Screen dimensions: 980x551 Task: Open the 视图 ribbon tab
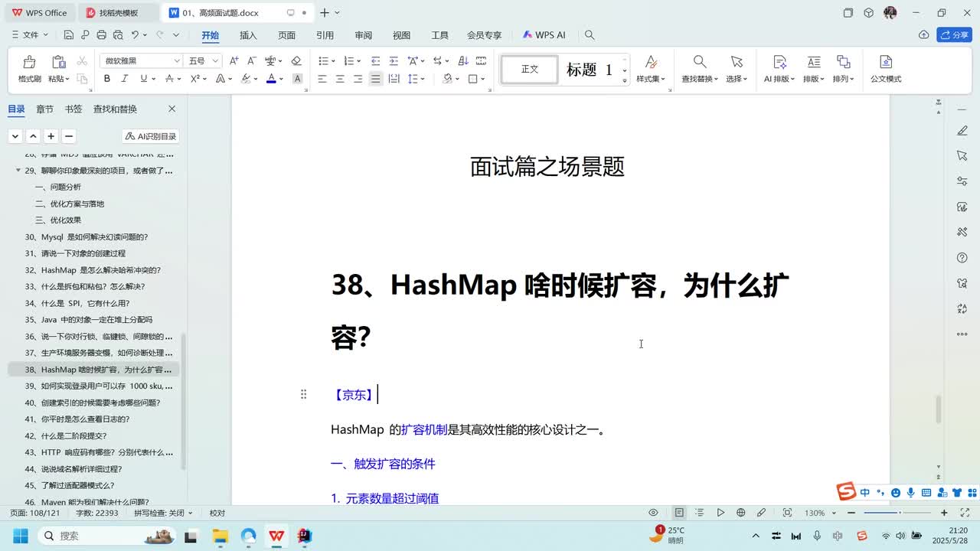401,35
